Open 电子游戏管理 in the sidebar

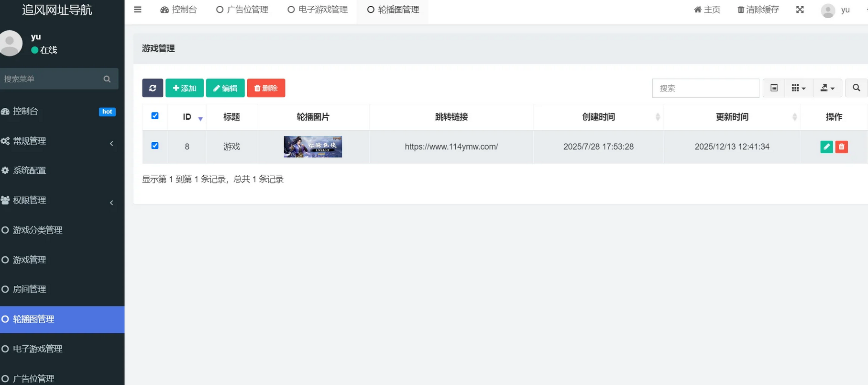(62, 349)
